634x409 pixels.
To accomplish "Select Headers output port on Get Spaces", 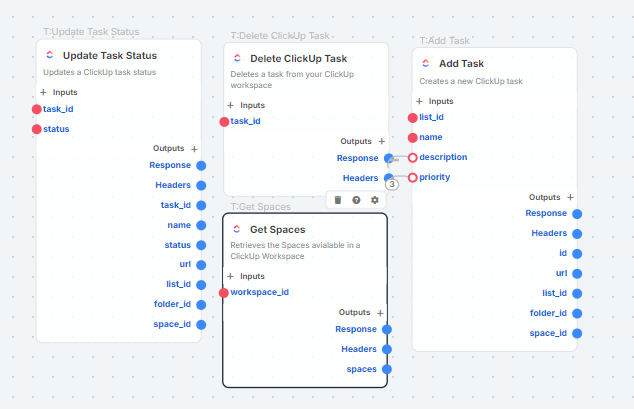I will pos(387,349).
